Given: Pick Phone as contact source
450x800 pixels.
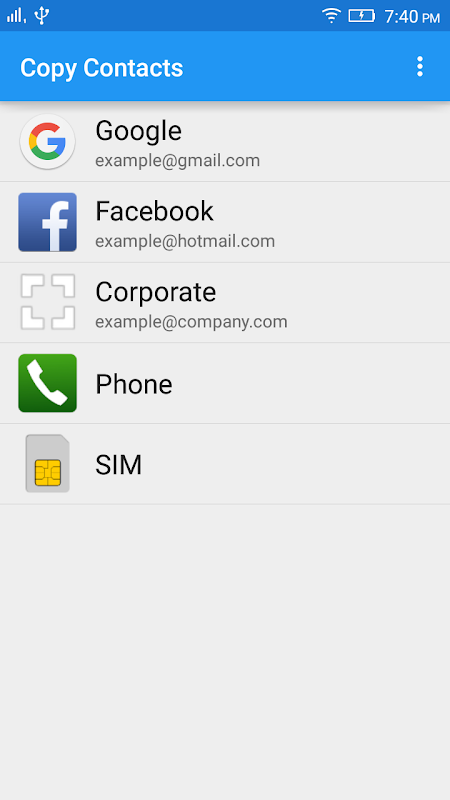Looking at the screenshot, I should tap(225, 383).
